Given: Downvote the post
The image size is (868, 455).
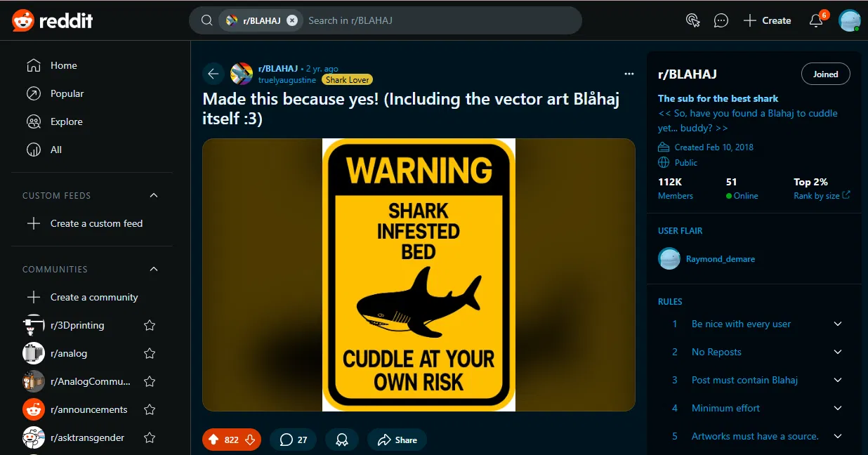Looking at the screenshot, I should tap(250, 440).
